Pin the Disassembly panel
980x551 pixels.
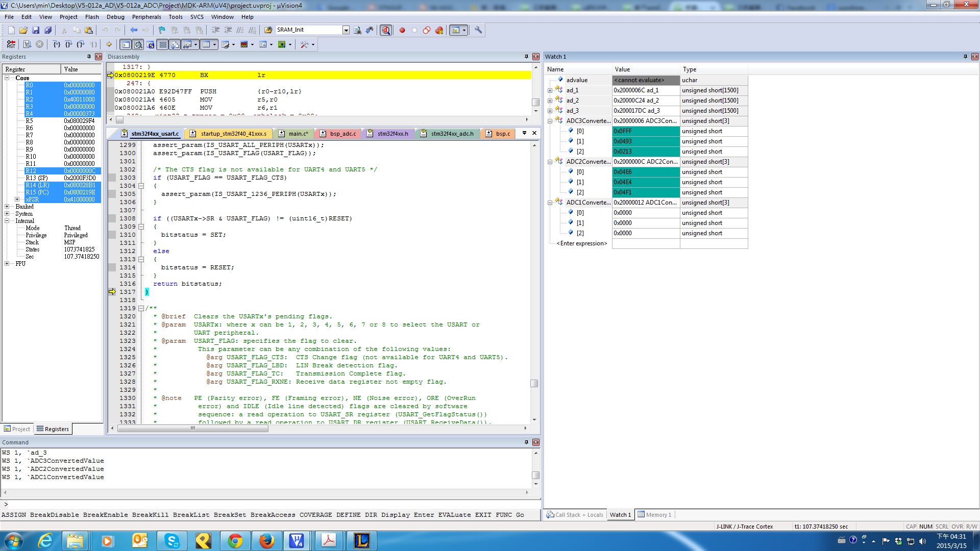pos(526,57)
